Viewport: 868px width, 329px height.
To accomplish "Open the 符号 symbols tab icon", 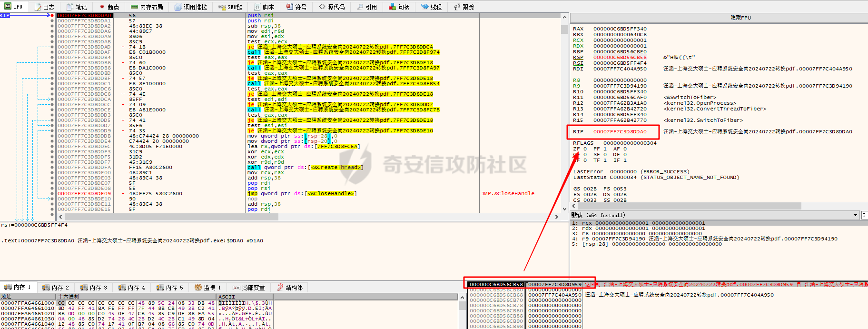I will [x=289, y=7].
